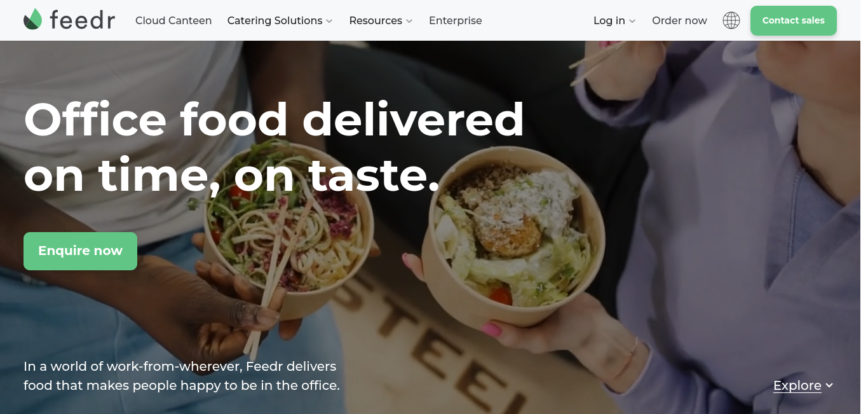The width and height of the screenshot is (868, 414).
Task: Click the small arrow beside Log in
Action: [632, 21]
